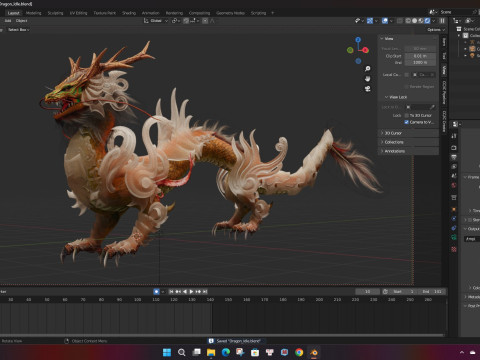Image resolution: width=480 pixels, height=360 pixels.
Task: Click the red X axis on navigation gizmo
Action: point(366,50)
